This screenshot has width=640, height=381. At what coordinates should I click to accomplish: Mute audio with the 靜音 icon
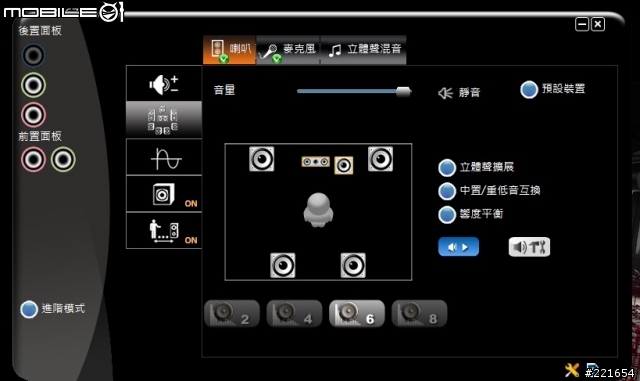click(445, 93)
